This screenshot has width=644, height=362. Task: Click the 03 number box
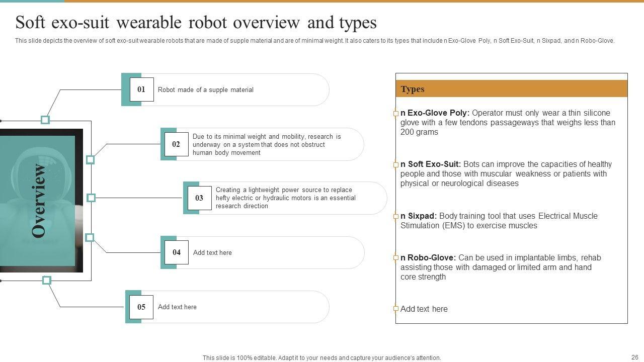[199, 198]
